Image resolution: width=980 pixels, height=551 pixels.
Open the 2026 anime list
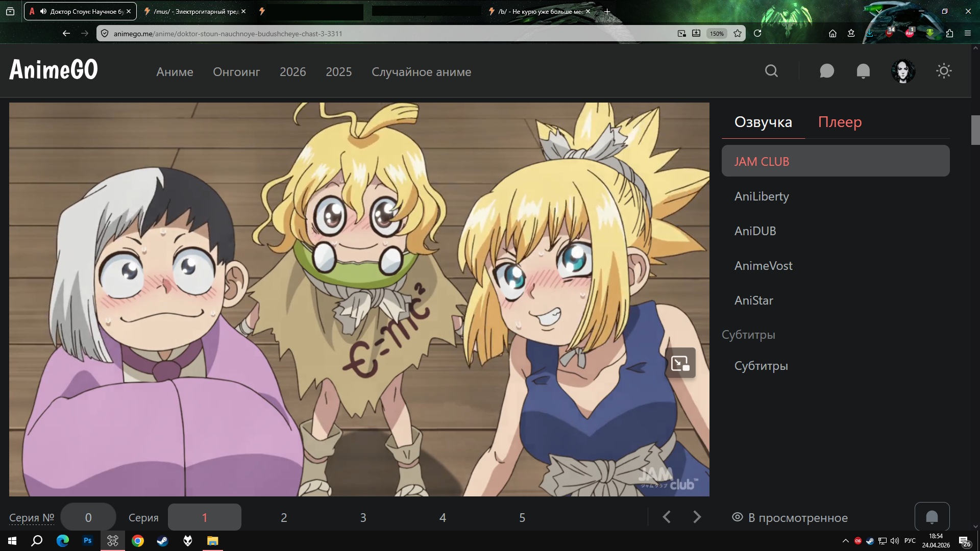pos(293,72)
